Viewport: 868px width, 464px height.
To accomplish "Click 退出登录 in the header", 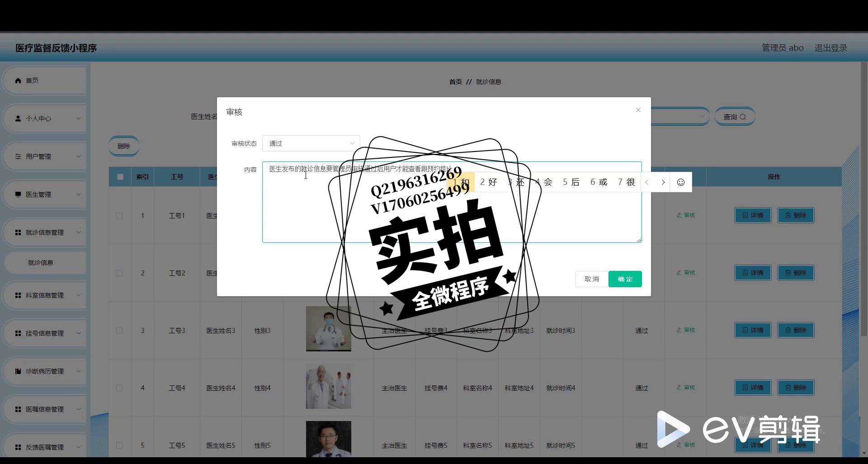I will tap(831, 47).
